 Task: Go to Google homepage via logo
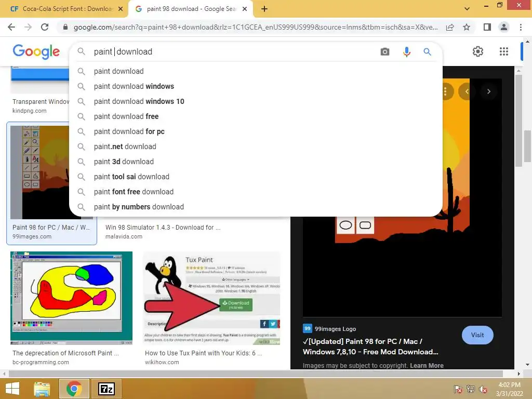click(36, 51)
